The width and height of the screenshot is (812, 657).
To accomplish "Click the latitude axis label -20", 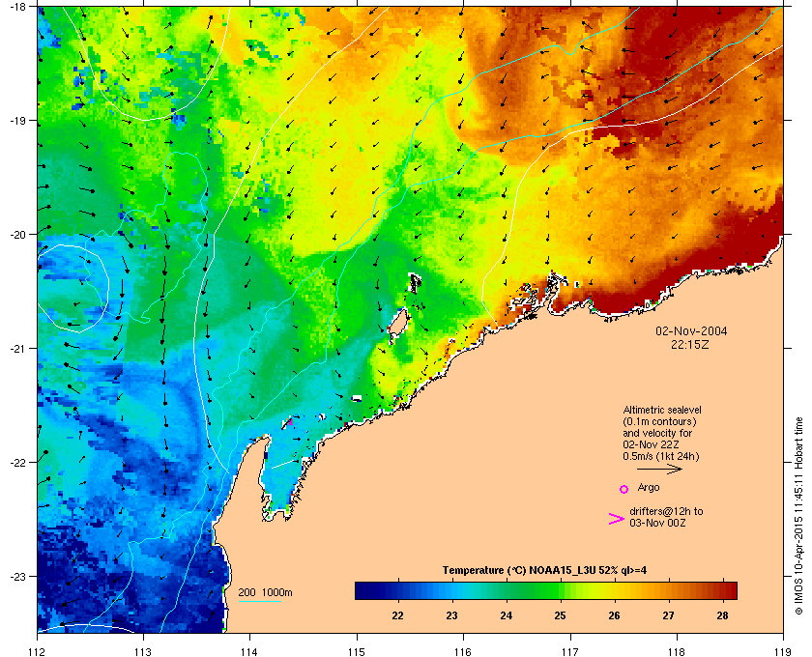I will pos(18,235).
